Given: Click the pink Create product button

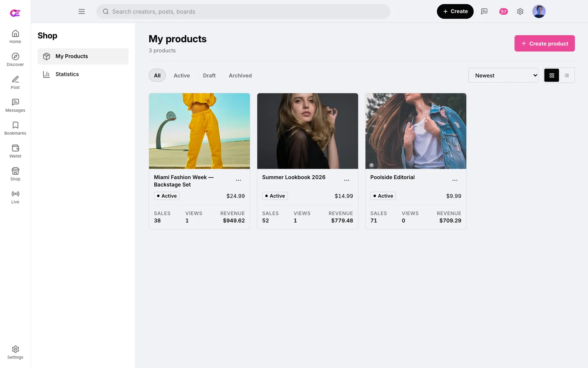Looking at the screenshot, I should pos(545,43).
